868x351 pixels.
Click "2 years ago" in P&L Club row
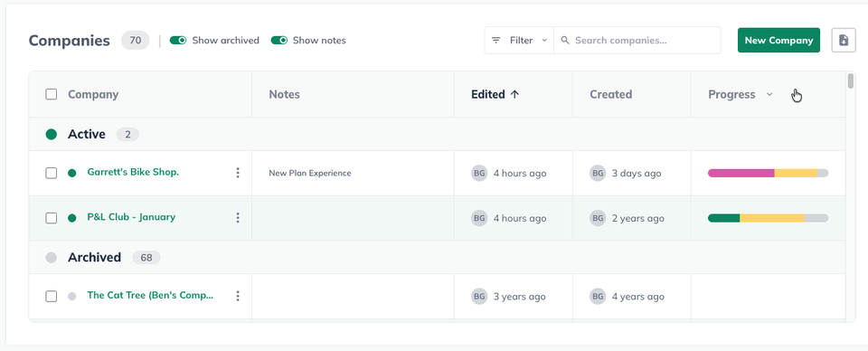coord(637,218)
